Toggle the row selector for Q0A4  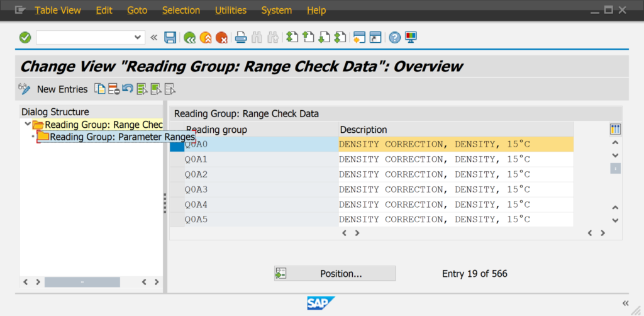point(177,205)
